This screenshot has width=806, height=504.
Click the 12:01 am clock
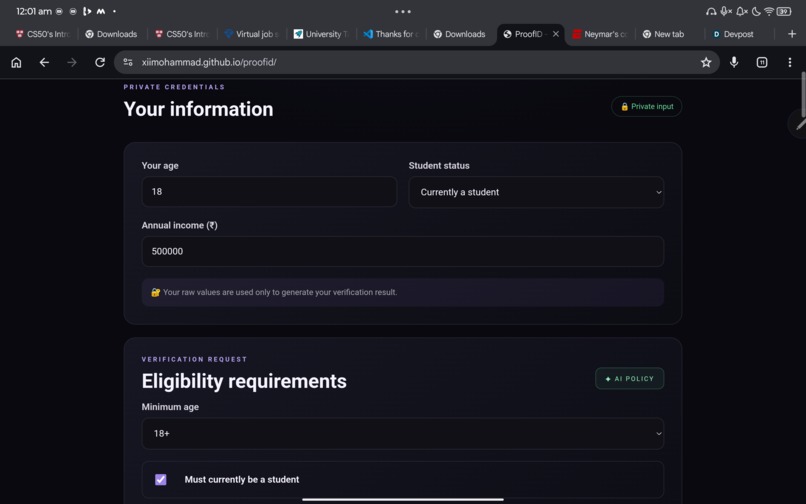34,11
